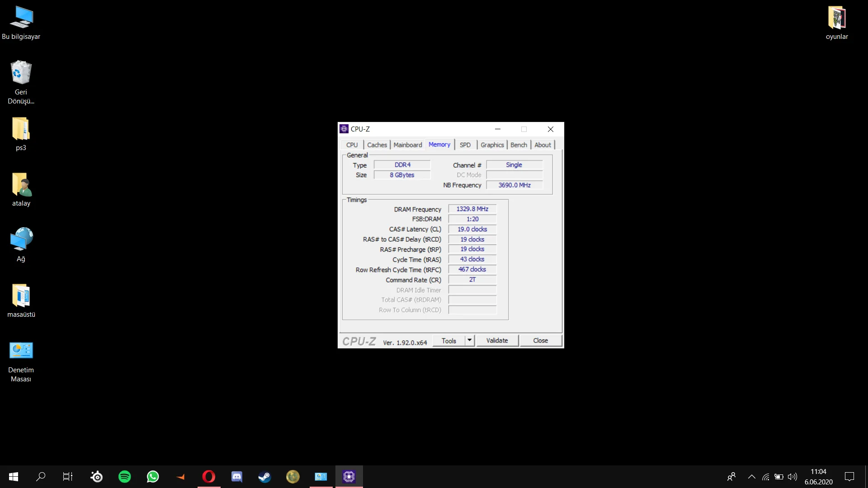
Task: Show hidden system tray icons
Action: coord(751,477)
